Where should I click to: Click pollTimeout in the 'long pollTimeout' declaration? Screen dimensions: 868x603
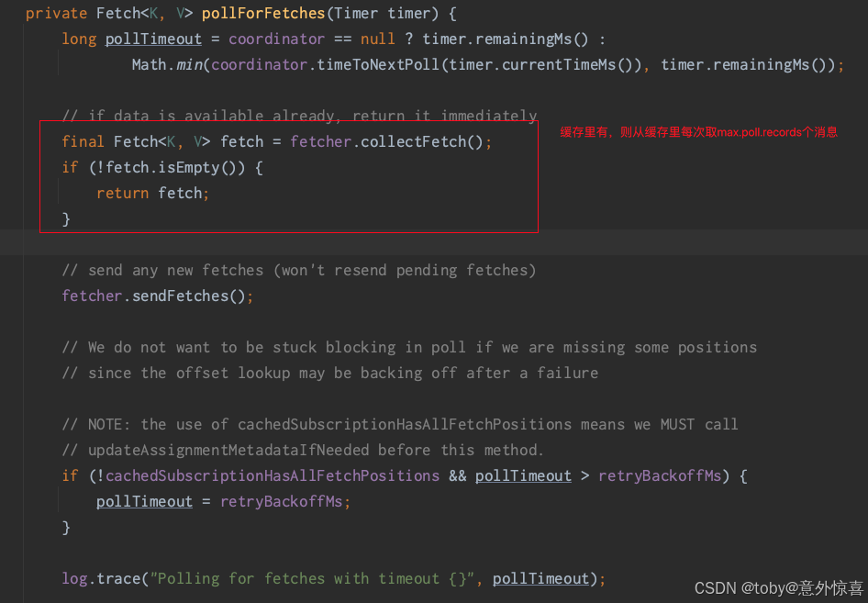[153, 39]
